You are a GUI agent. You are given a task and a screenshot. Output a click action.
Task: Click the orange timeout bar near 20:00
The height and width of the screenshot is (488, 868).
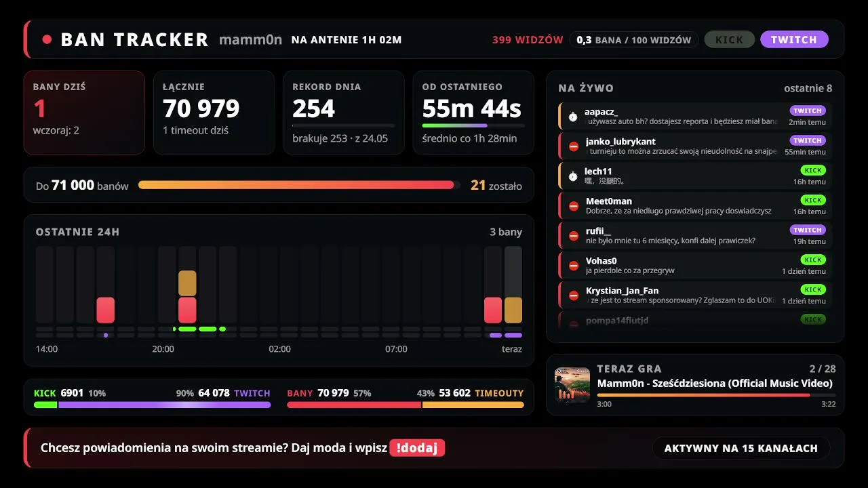pyautogui.click(x=187, y=283)
